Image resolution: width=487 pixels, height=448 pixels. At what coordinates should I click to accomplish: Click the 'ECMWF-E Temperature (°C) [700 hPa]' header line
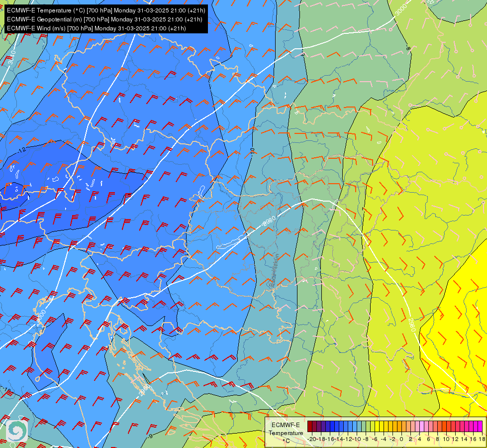106,10
